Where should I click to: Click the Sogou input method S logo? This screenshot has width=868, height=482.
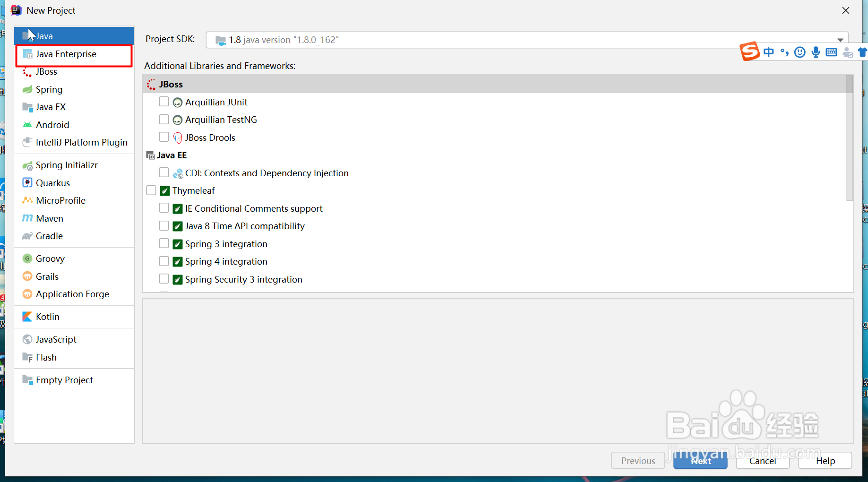[x=750, y=52]
